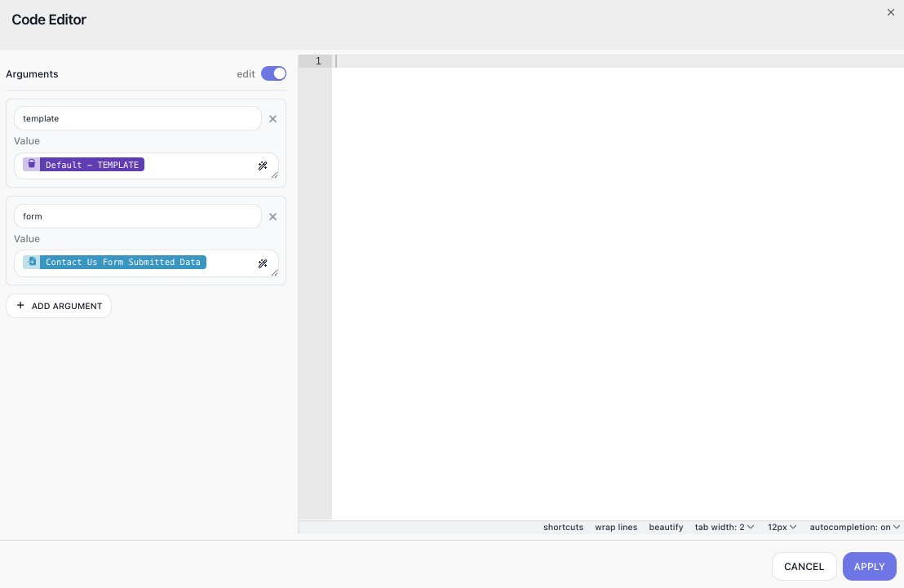Select Contact Us Form Submitted Data chip
Screen dimensions: 904x588
(115, 262)
